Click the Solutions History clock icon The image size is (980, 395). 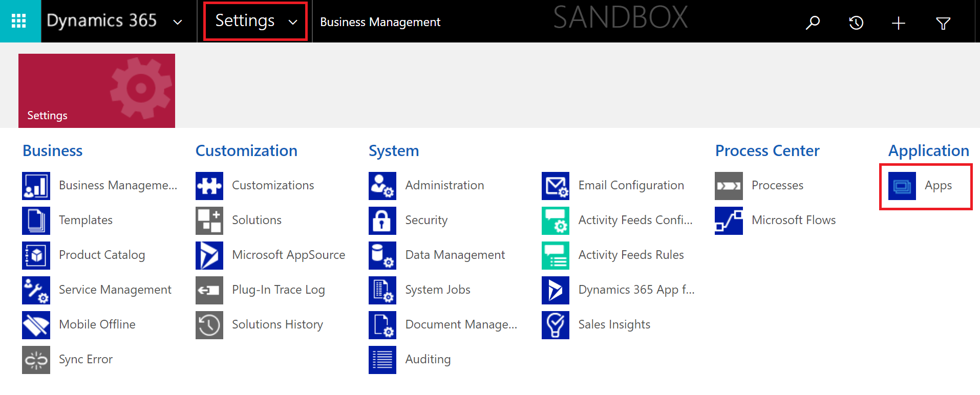pos(209,325)
